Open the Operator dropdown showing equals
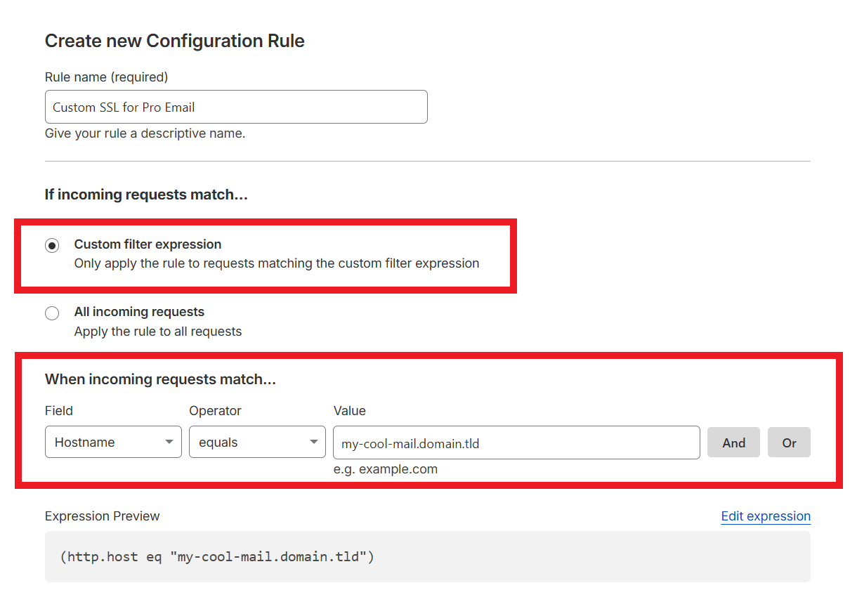The height and width of the screenshot is (616, 857). (257, 442)
